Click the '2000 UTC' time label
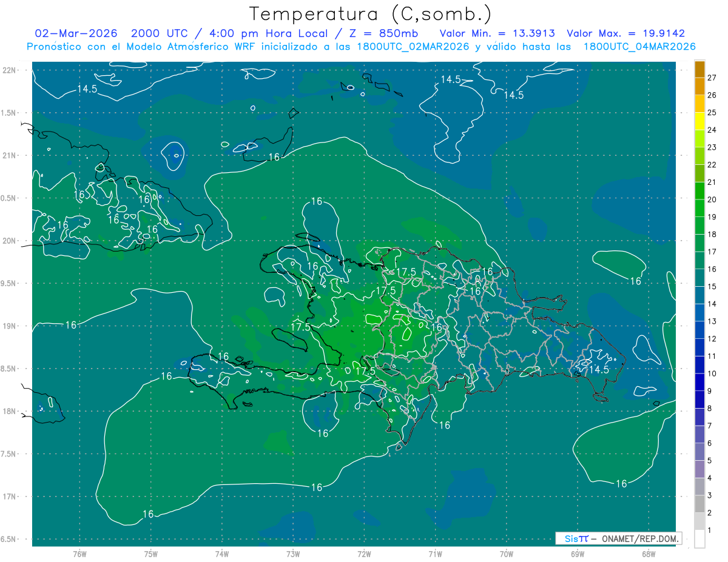728x562 pixels. pos(161,33)
